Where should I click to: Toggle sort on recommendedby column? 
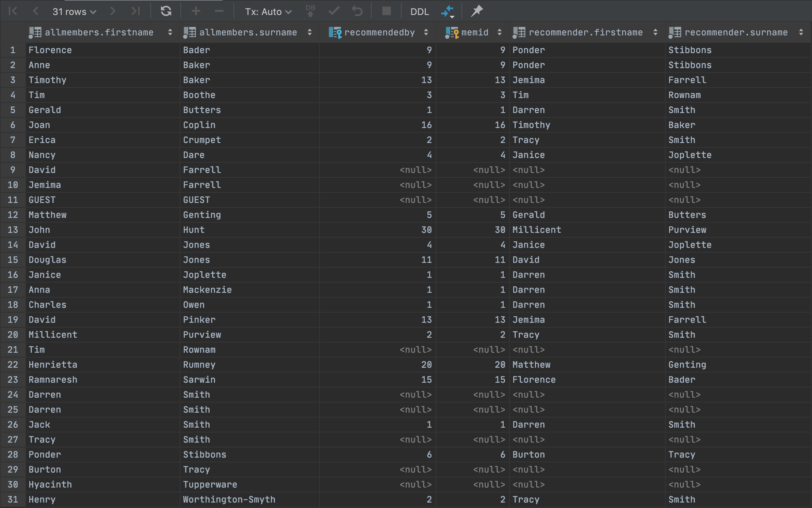[x=426, y=32]
